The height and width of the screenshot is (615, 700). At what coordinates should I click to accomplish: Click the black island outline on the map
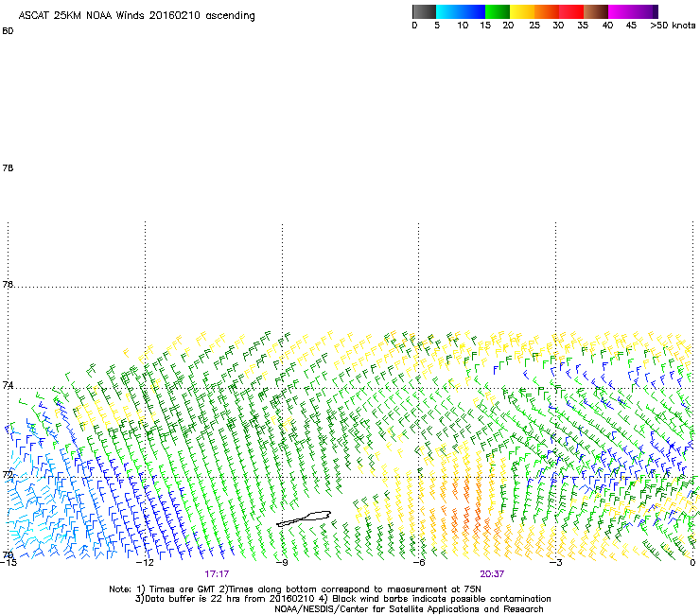[x=304, y=518]
